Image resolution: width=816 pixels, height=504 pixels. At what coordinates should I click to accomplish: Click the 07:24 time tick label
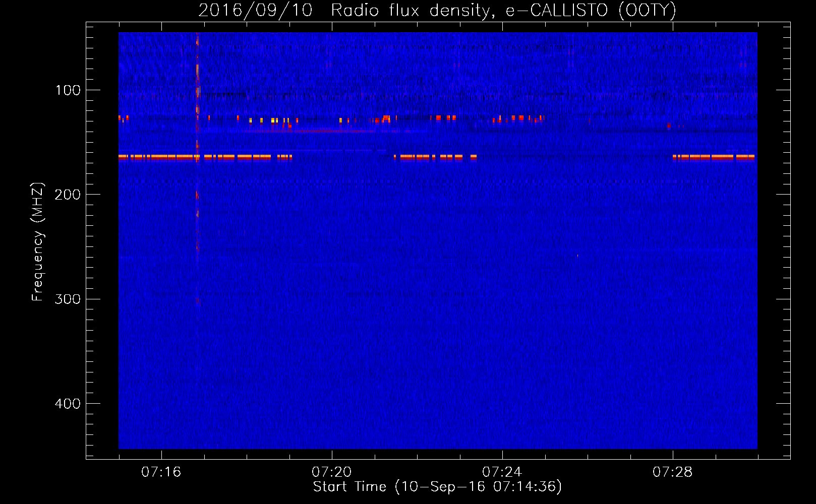[x=502, y=472]
